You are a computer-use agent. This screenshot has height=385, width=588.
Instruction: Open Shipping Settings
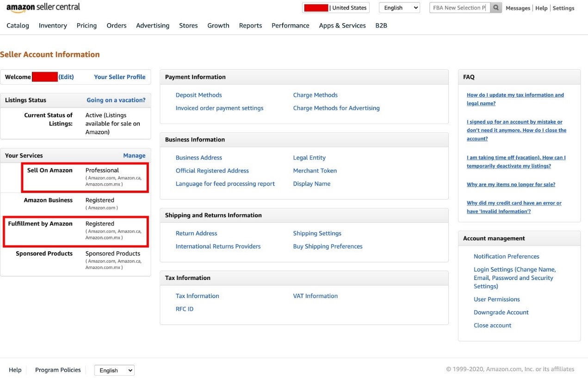pos(317,233)
